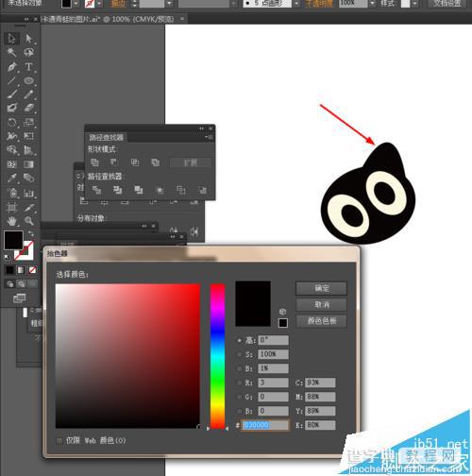Select the Ellipse tool
The width and height of the screenshot is (472, 476).
(x=29, y=80)
